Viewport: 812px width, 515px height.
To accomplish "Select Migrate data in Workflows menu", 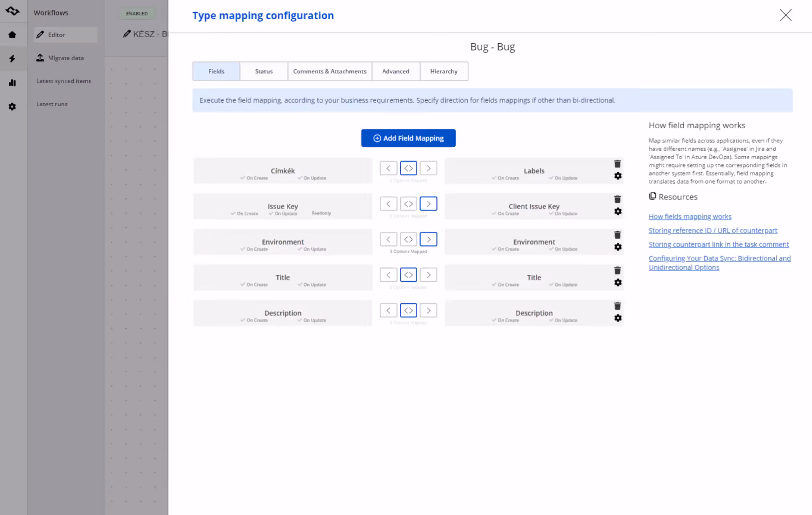I will 65,58.
